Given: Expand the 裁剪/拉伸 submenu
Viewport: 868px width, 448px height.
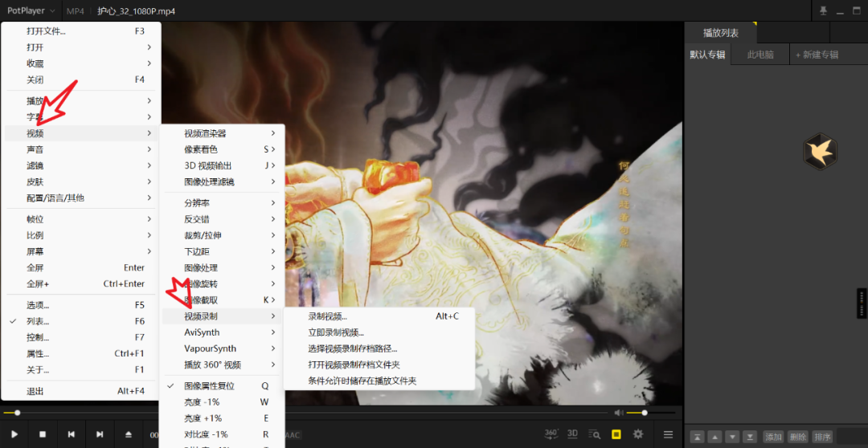Looking at the screenshot, I should point(223,235).
